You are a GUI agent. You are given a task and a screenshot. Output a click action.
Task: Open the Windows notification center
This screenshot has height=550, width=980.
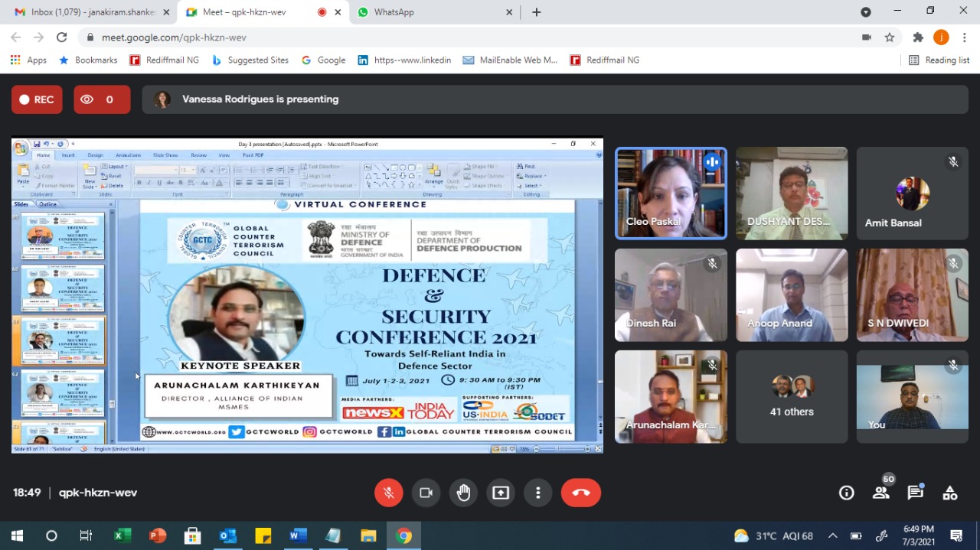pyautogui.click(x=956, y=535)
